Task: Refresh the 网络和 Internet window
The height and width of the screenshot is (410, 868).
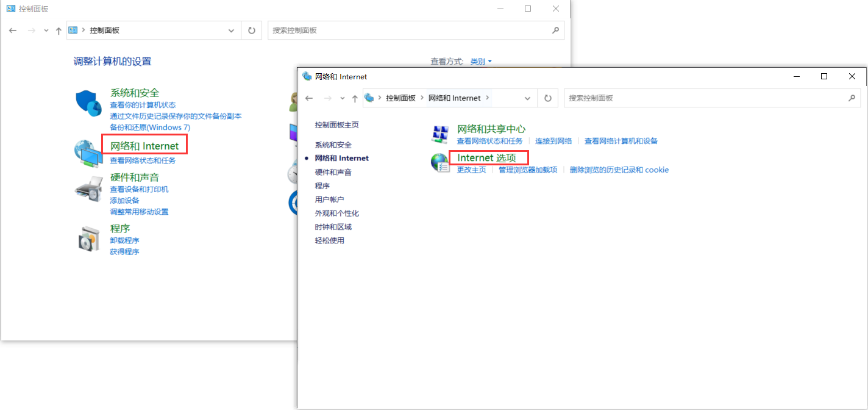Action: coord(548,98)
